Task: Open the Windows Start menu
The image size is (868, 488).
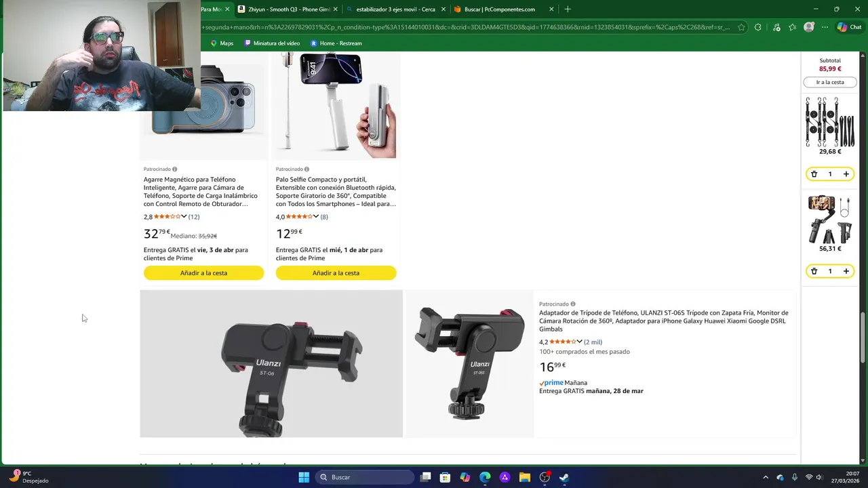Action: click(304, 477)
